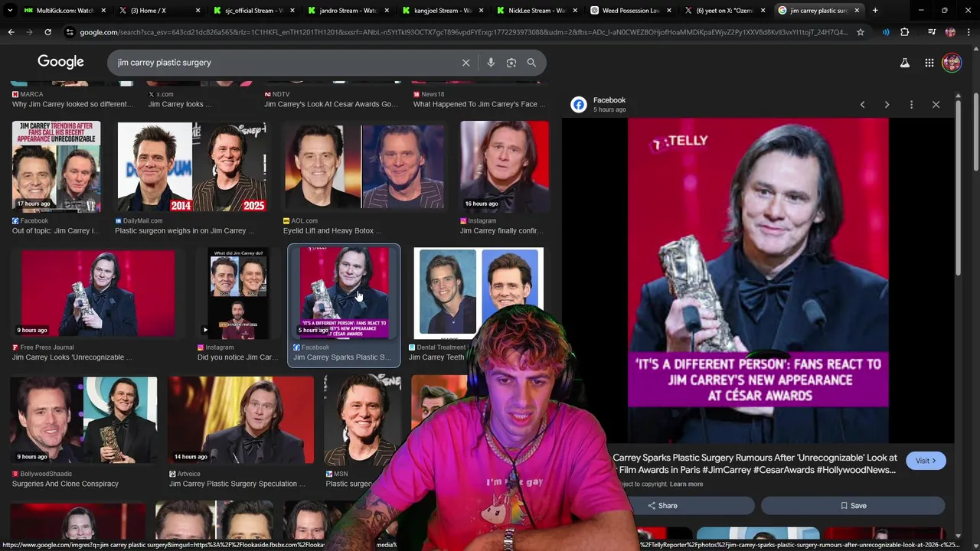980x551 pixels.
Task: Click the magnifying glass search icon
Action: point(531,63)
